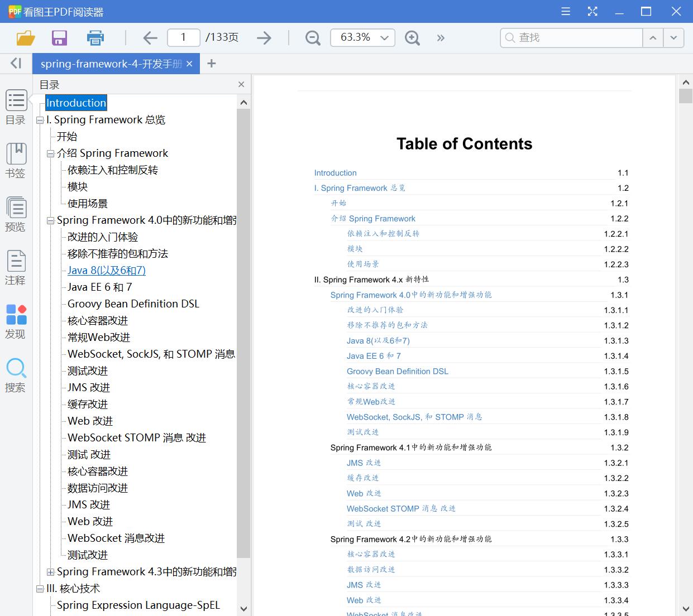This screenshot has width=693, height=616.
Task: Open the 书签 bookmarks panel
Action: (16, 161)
